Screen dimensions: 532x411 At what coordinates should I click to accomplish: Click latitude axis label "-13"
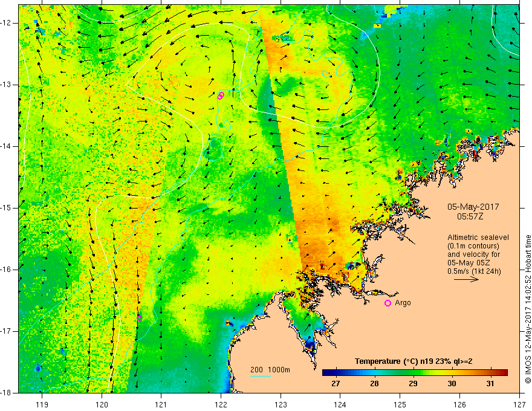pyautogui.click(x=6, y=85)
